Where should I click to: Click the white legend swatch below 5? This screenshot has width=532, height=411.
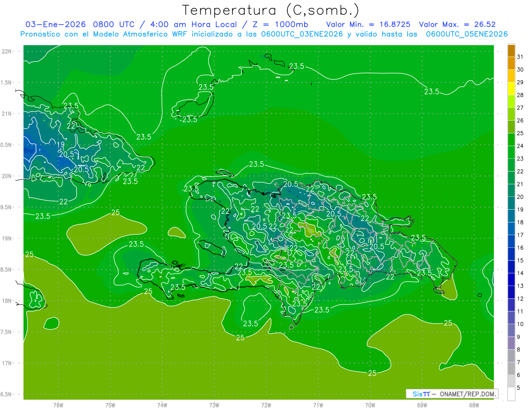pos(511,394)
